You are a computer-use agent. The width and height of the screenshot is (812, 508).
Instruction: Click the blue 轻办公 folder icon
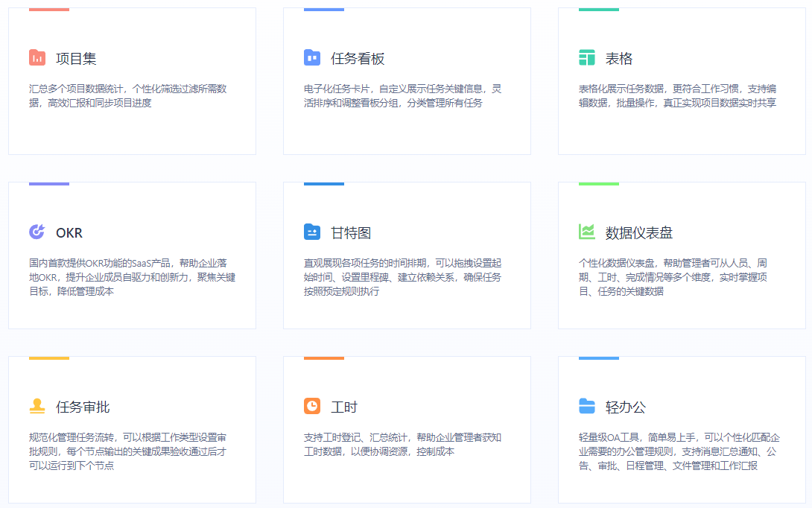click(587, 407)
